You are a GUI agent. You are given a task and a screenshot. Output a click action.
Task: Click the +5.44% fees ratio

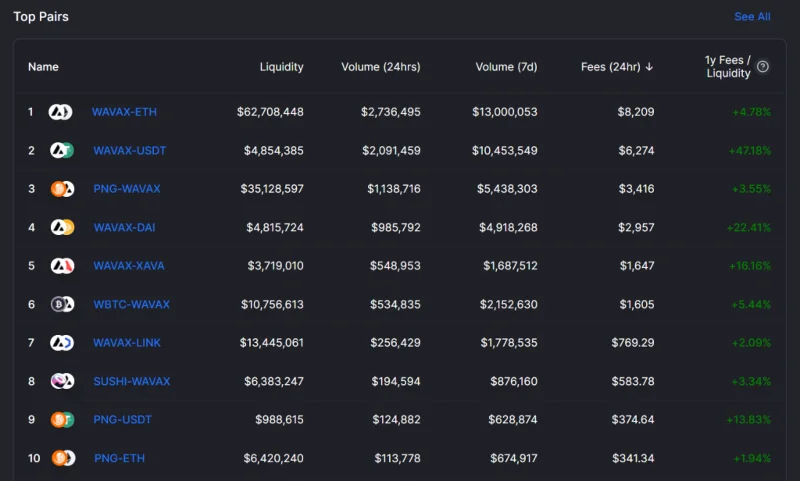click(x=751, y=305)
